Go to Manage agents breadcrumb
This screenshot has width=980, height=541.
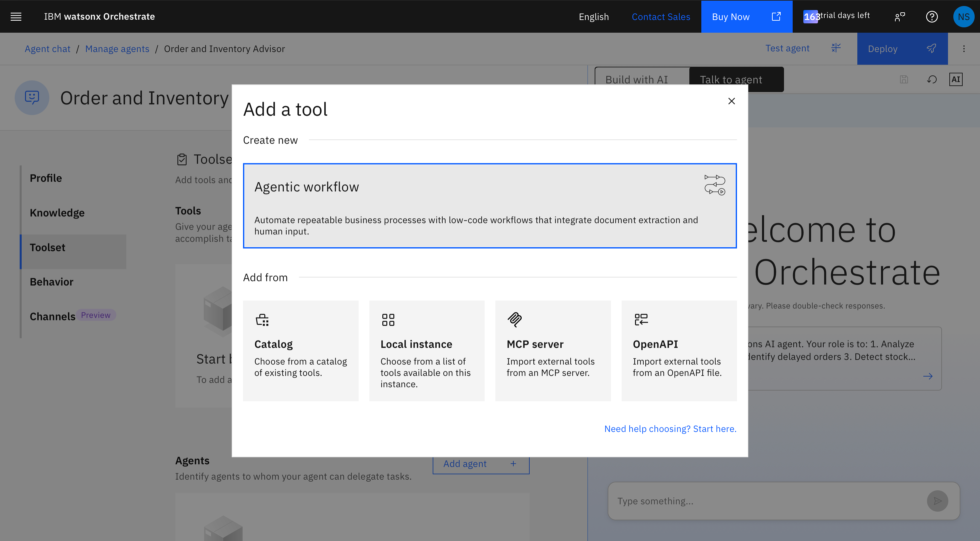tap(117, 49)
